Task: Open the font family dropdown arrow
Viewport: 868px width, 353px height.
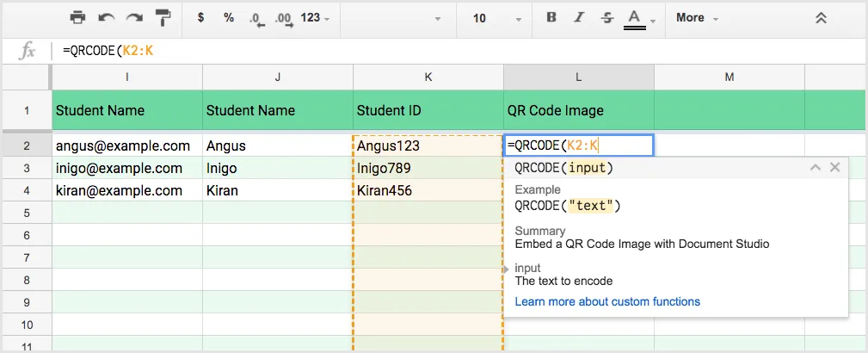Action: 437,18
